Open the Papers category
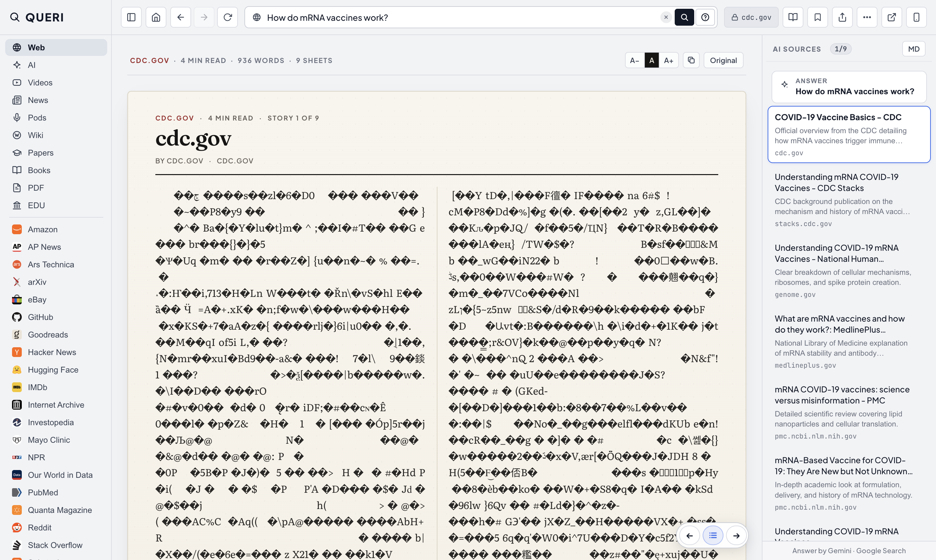 pos(56,153)
